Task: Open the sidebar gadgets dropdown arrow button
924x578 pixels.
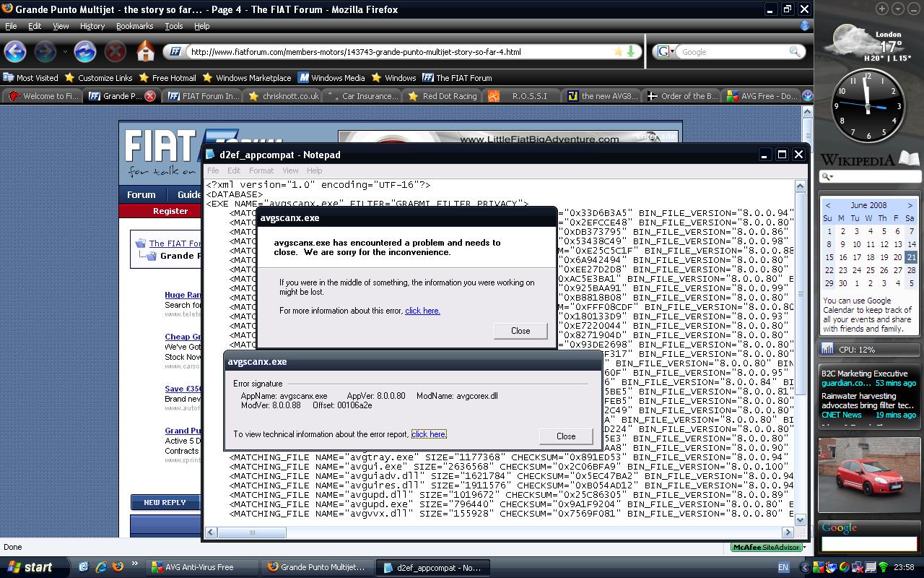Action: point(898,9)
